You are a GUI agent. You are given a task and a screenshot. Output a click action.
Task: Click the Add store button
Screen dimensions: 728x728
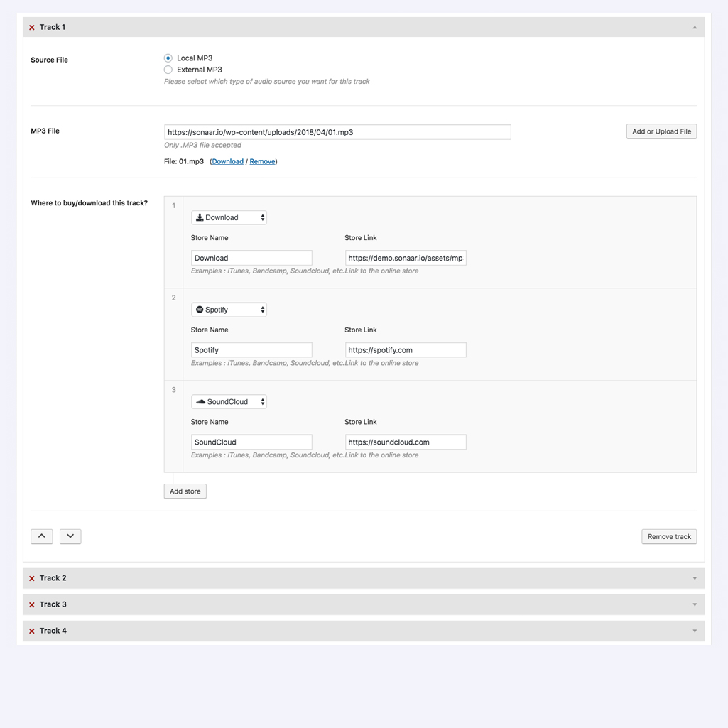[x=185, y=491]
